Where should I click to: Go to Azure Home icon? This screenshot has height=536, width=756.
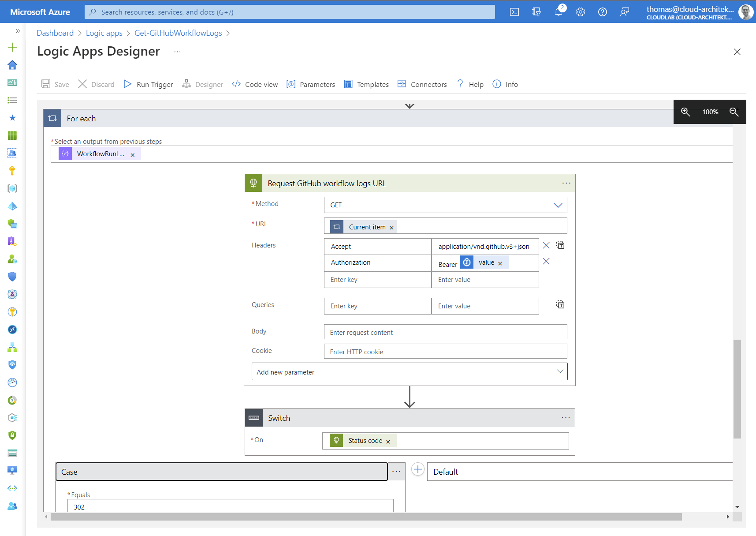12,65
